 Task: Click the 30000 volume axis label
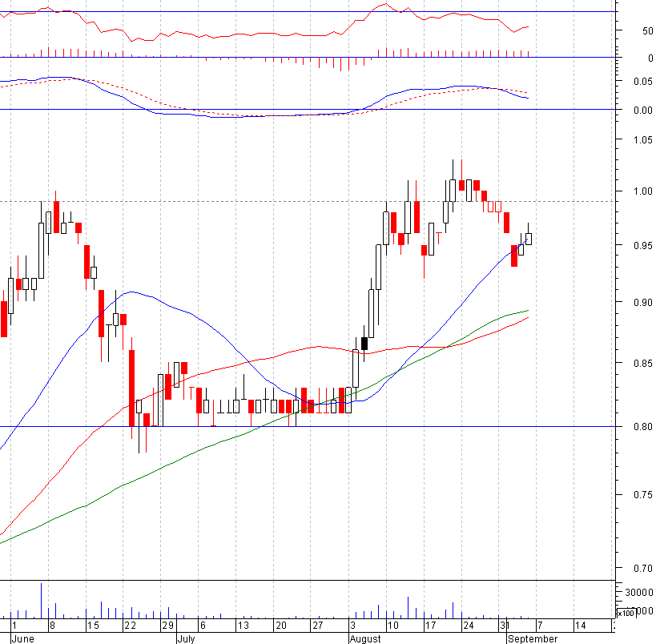pyautogui.click(x=639, y=592)
